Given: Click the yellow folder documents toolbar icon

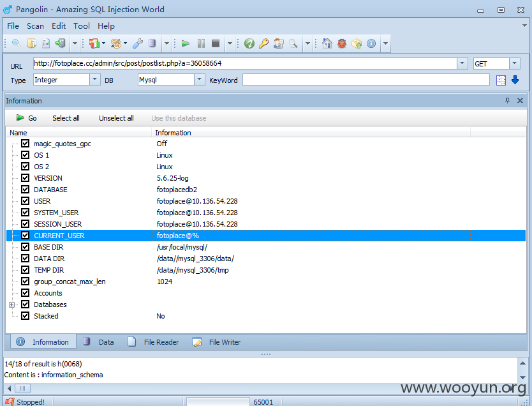Looking at the screenshot, I should tap(31, 43).
